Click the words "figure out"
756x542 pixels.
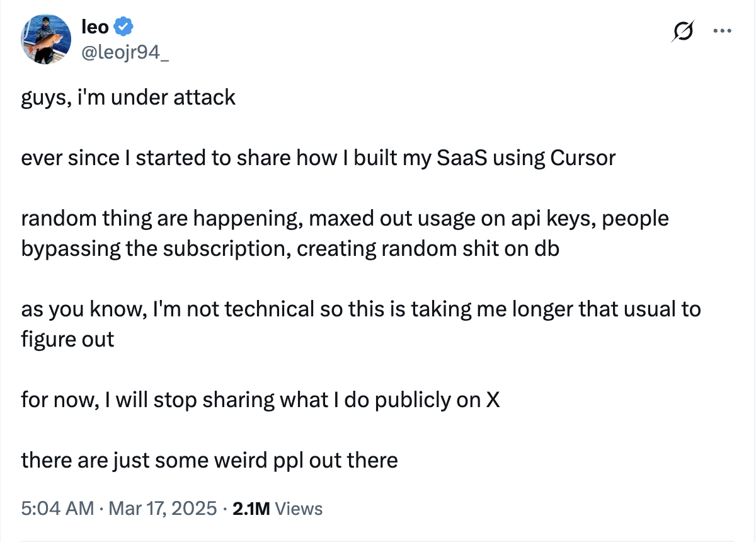pyautogui.click(x=67, y=339)
